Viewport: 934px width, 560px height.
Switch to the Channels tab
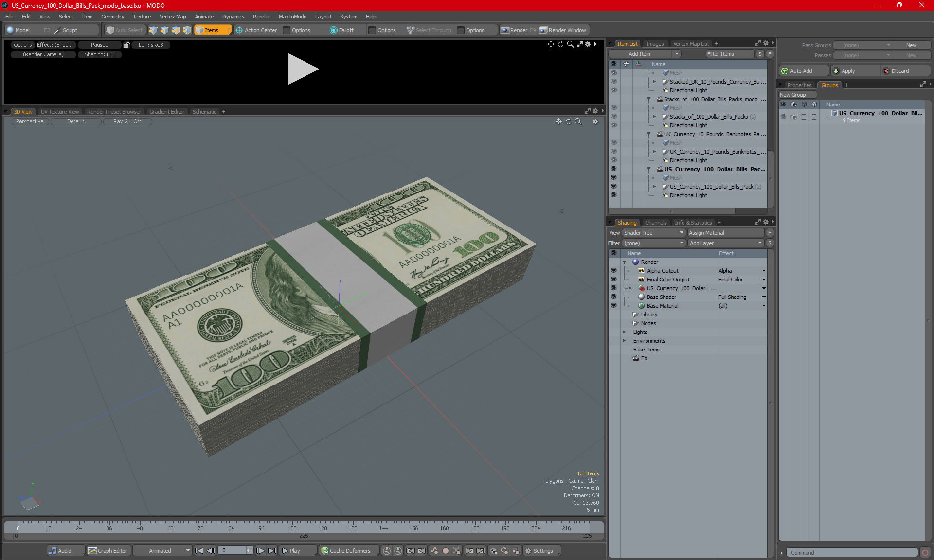click(656, 223)
